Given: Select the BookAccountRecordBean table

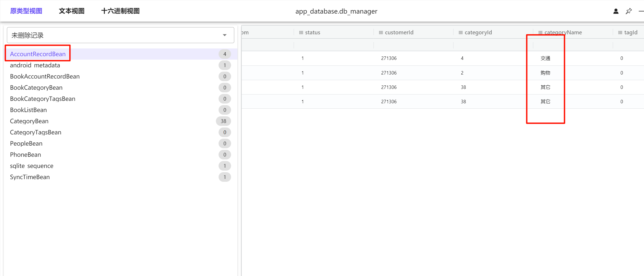Looking at the screenshot, I should [x=45, y=76].
